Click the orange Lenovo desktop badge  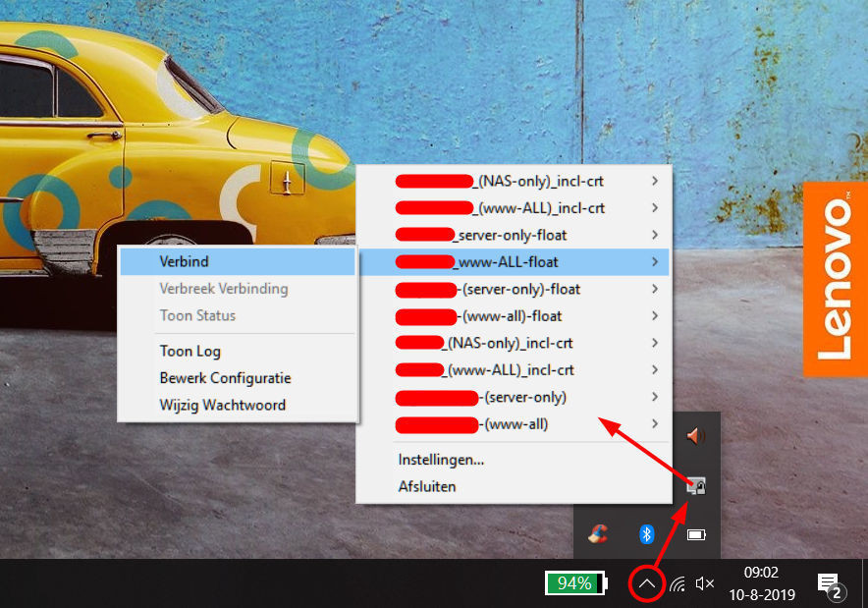click(x=836, y=279)
